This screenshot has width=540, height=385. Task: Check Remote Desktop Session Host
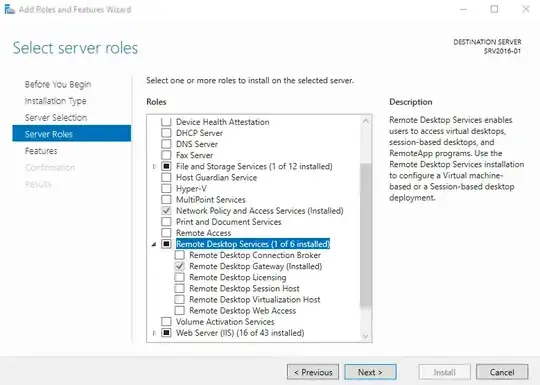pos(179,288)
